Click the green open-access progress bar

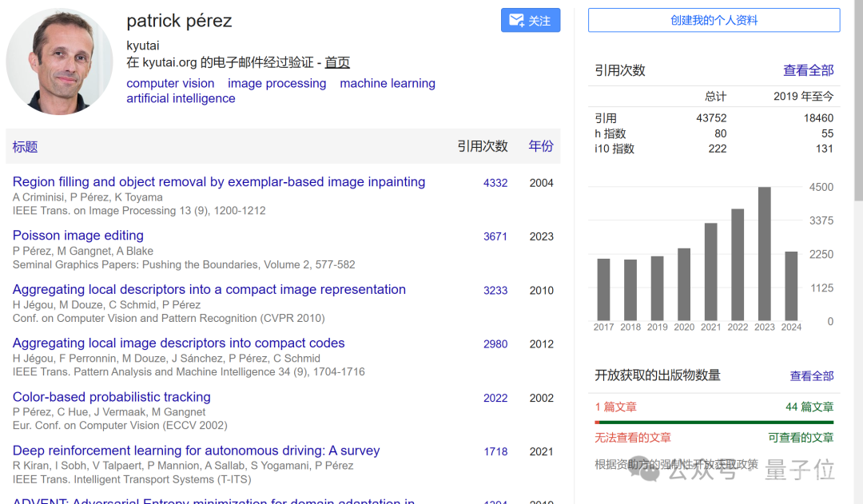pyautogui.click(x=717, y=423)
